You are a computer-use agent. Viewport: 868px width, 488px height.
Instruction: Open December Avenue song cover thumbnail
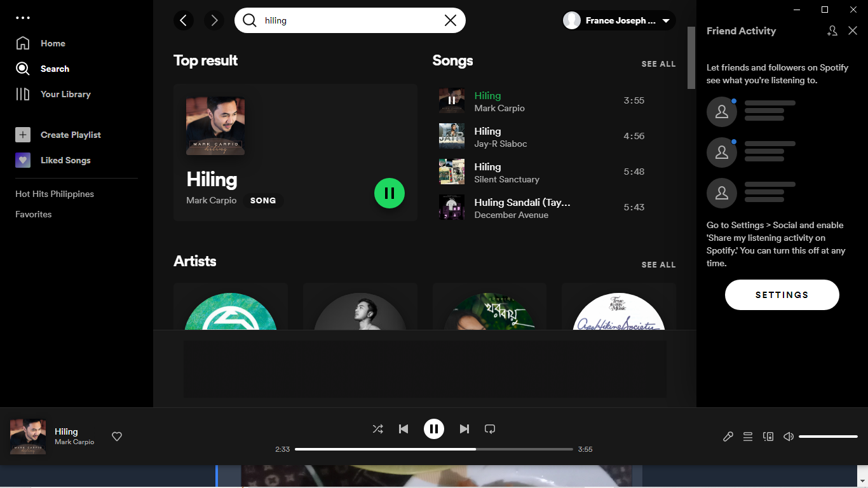[452, 207]
